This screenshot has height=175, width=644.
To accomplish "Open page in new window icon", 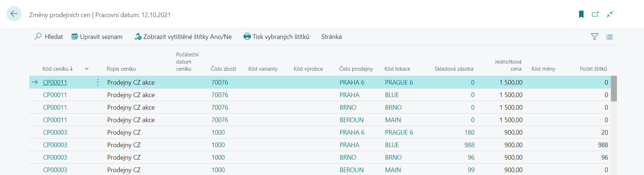I will coord(595,14).
